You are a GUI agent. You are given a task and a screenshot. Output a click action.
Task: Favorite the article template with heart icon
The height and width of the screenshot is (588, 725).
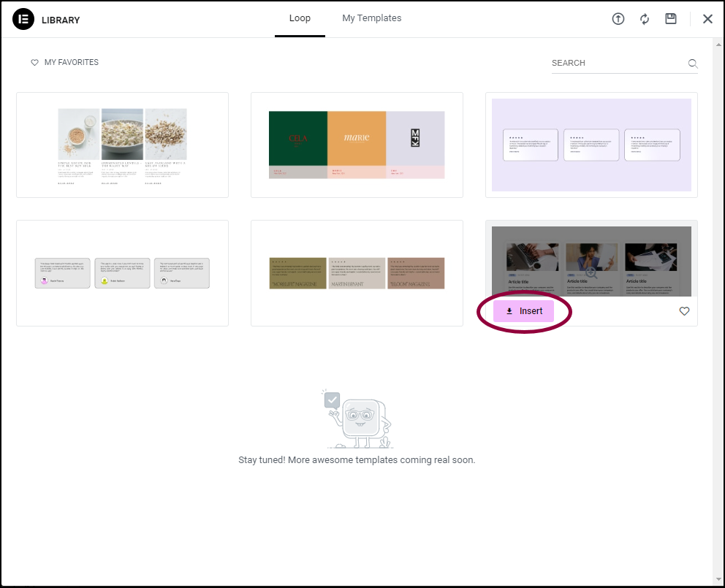(x=684, y=311)
